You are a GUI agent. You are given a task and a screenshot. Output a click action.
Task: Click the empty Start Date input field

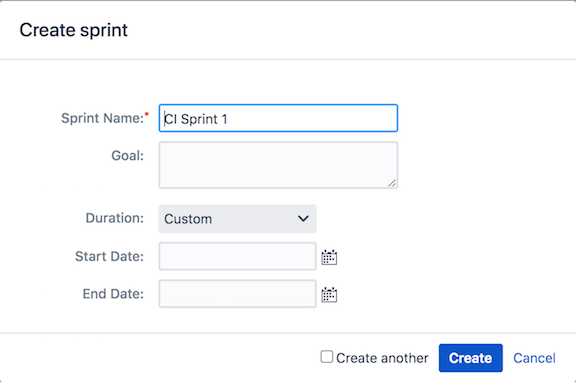pos(237,256)
